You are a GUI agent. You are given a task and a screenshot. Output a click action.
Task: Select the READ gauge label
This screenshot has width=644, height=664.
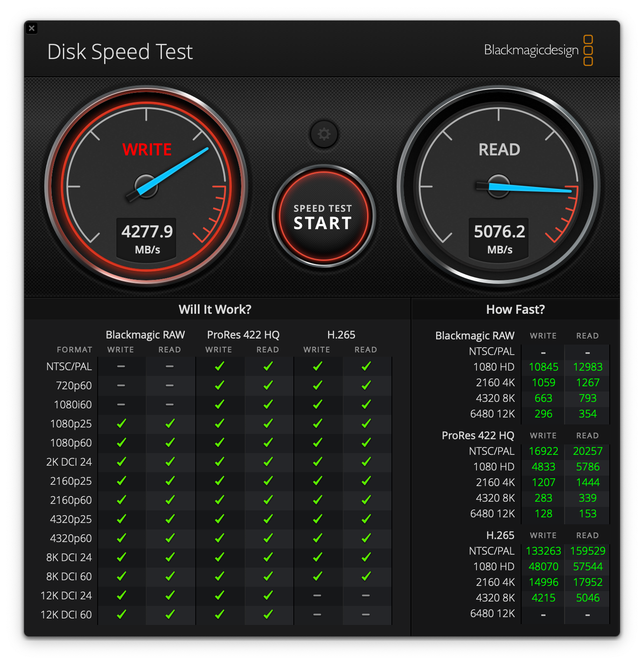tap(499, 150)
